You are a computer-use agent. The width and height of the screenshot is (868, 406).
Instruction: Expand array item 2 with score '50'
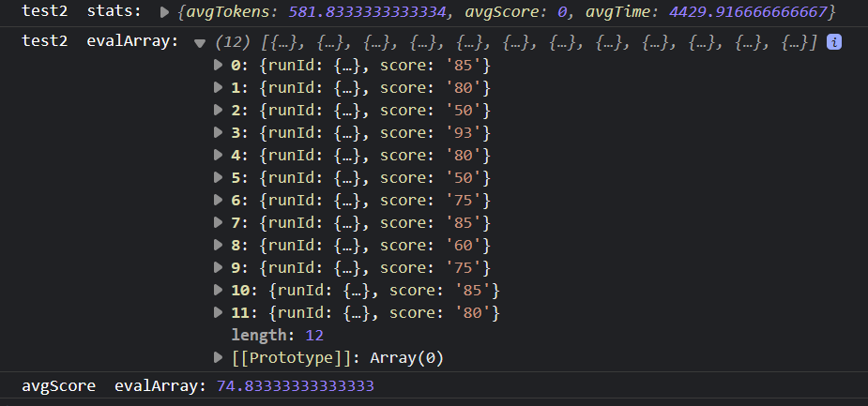point(220,110)
